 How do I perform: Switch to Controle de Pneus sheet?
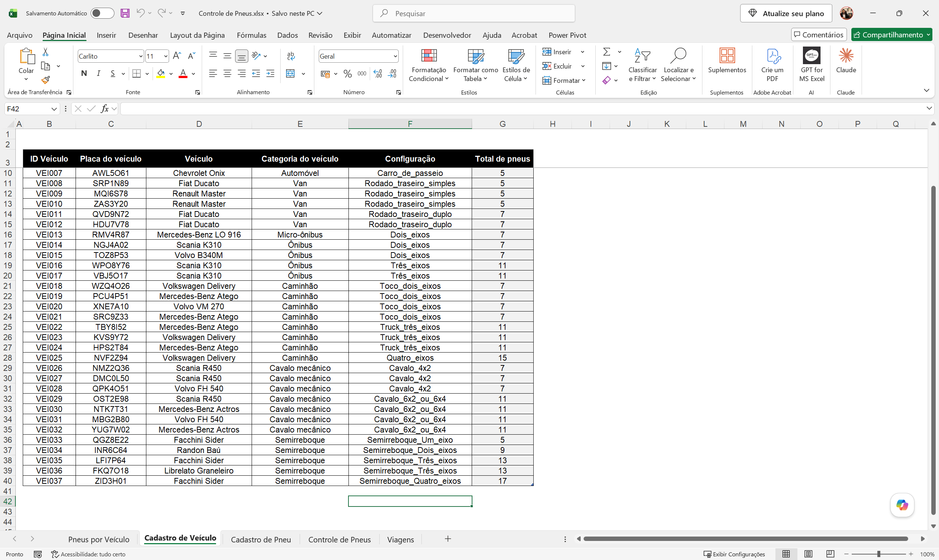pyautogui.click(x=339, y=539)
